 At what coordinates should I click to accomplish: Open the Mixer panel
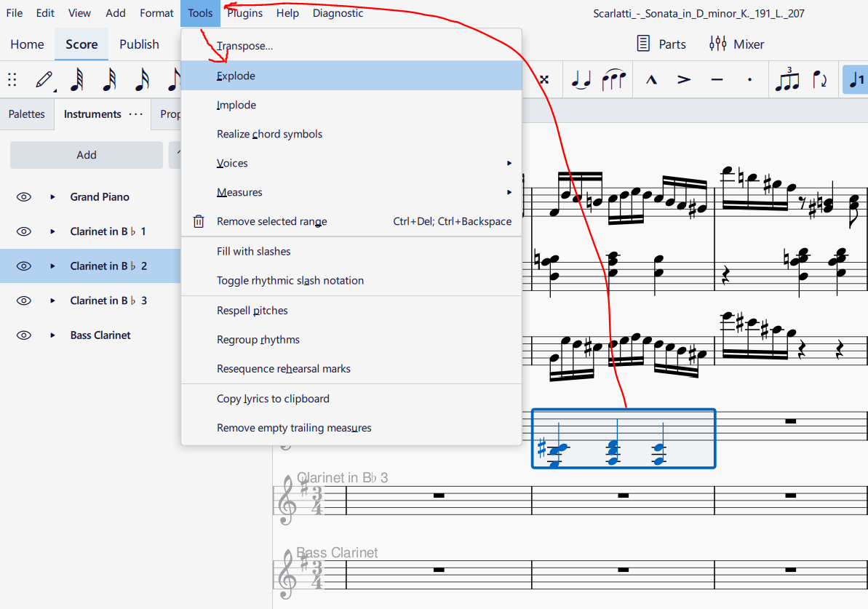click(x=736, y=44)
